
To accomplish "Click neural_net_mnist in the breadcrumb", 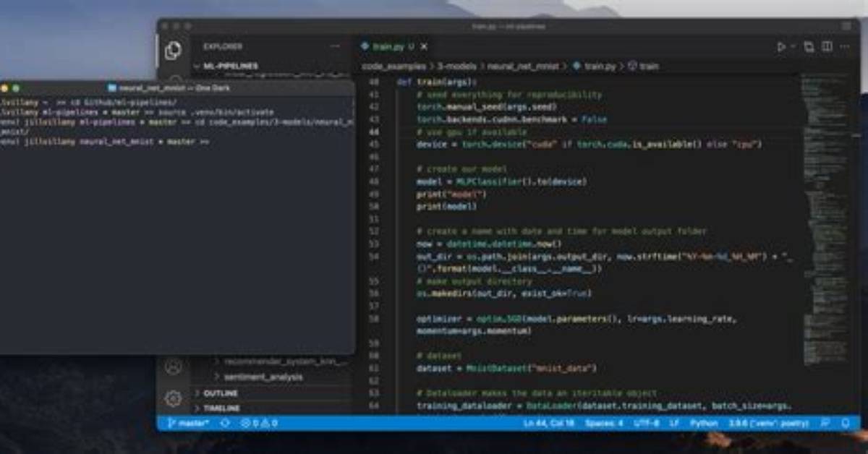I will click(522, 66).
